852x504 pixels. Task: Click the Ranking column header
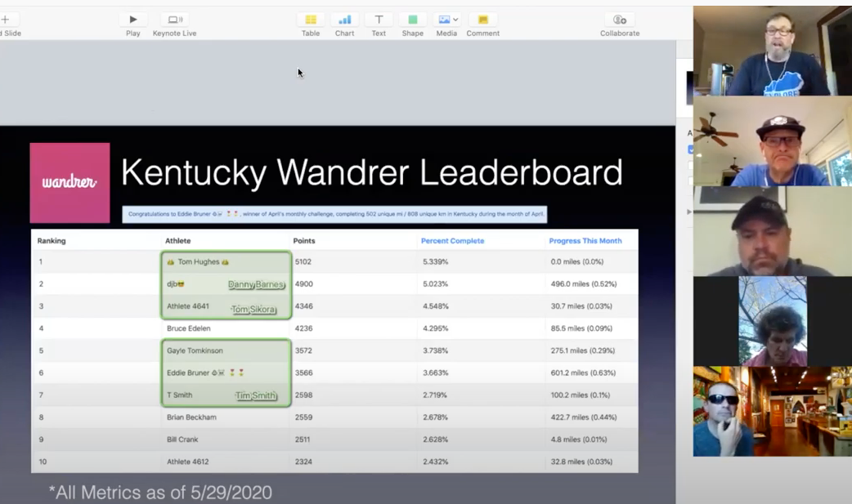pos(52,241)
